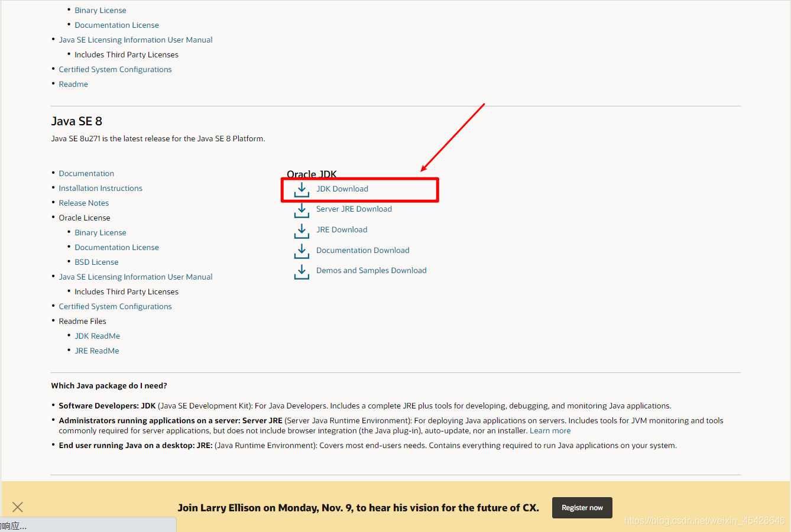The image size is (791, 532).
Task: Open the top Documentation License link
Action: (116, 25)
